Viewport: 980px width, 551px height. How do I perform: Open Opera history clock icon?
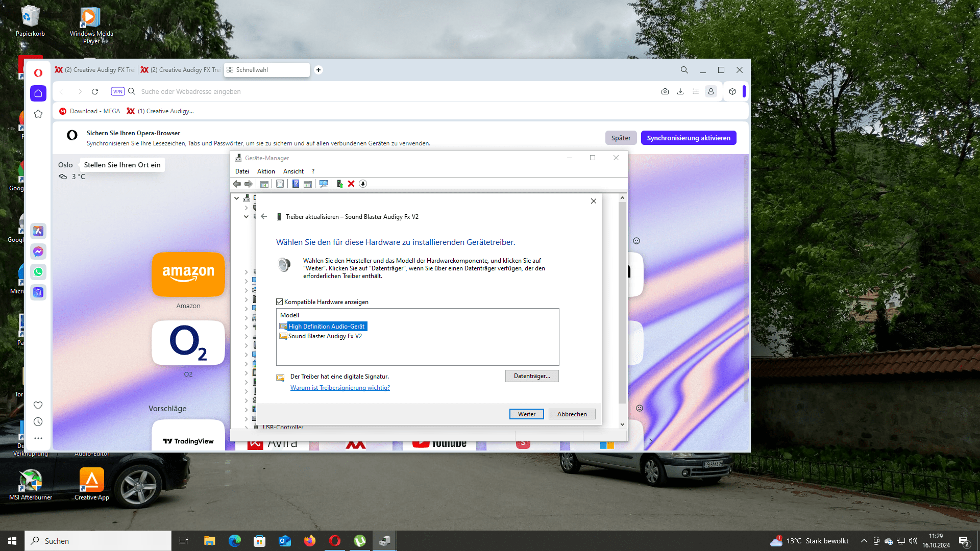[38, 422]
